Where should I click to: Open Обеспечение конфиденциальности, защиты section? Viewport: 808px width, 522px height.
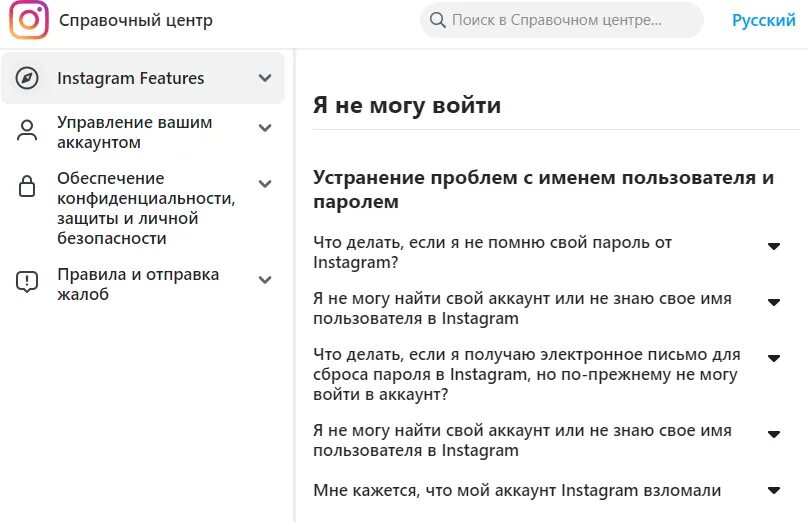(x=146, y=208)
